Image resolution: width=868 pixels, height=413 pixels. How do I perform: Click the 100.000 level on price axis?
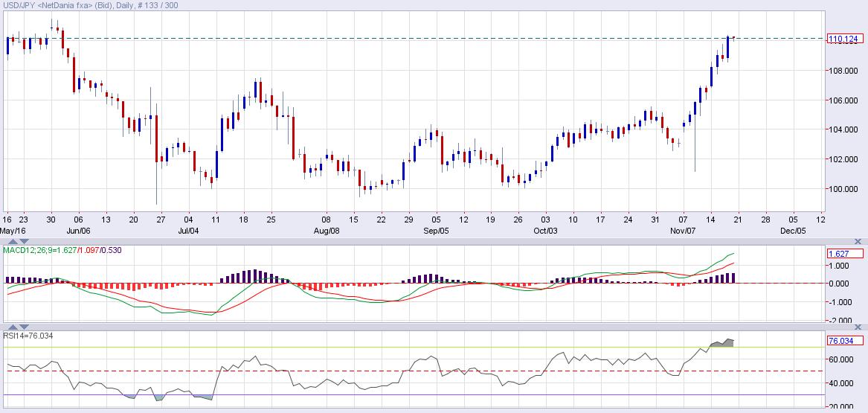(844, 189)
